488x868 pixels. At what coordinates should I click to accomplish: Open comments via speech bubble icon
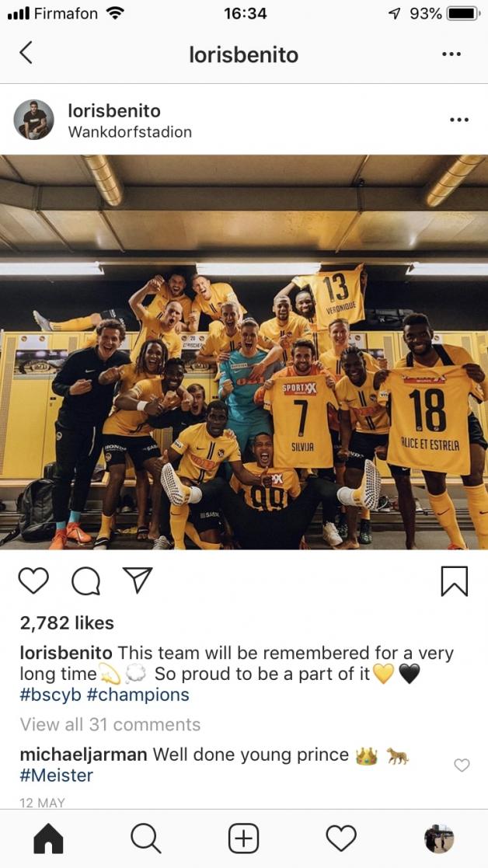85,581
